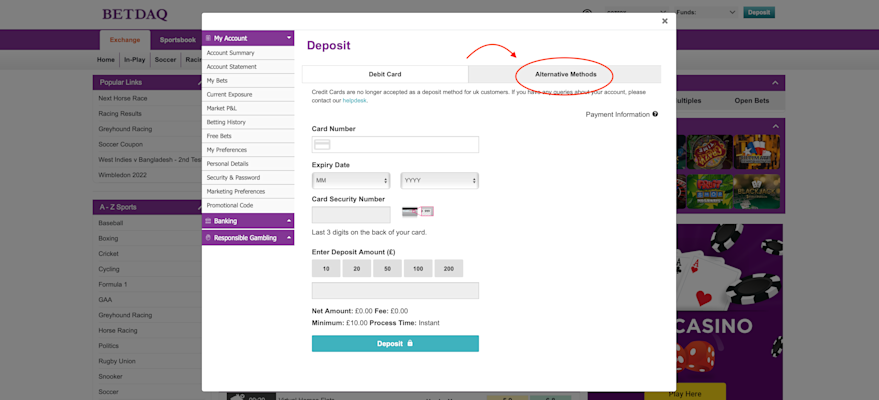The height and width of the screenshot is (400, 879).
Task: Open the helpdesk link
Action: (x=354, y=101)
